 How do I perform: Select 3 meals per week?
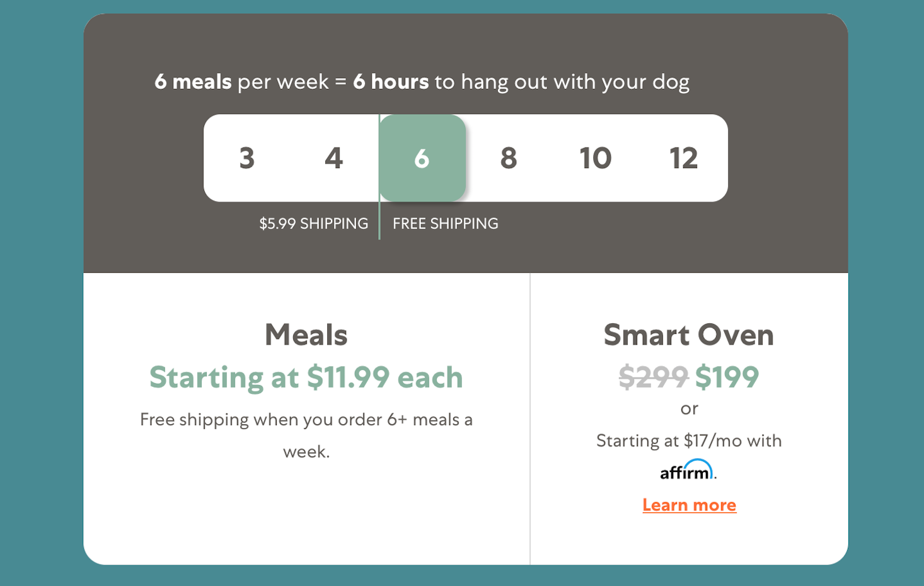click(246, 158)
